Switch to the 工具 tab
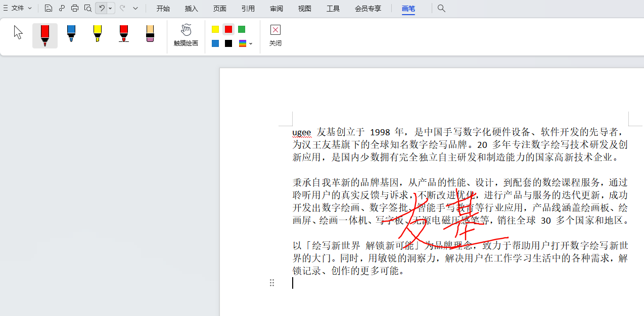 click(x=333, y=9)
